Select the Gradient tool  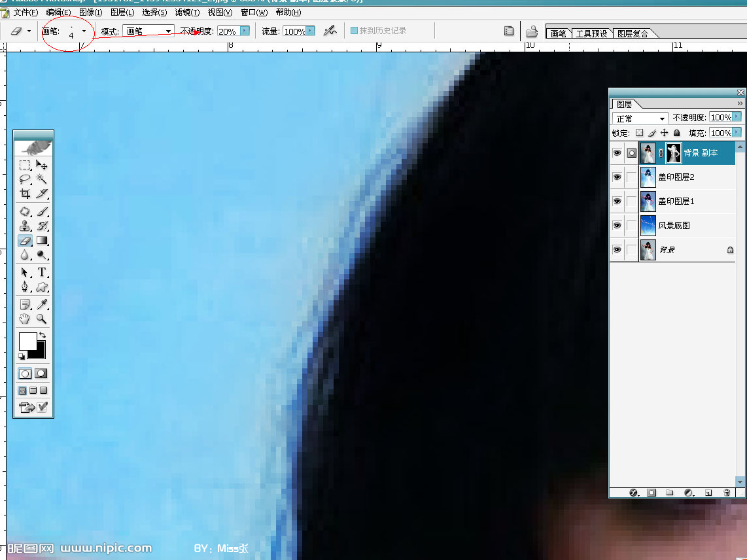click(x=42, y=241)
